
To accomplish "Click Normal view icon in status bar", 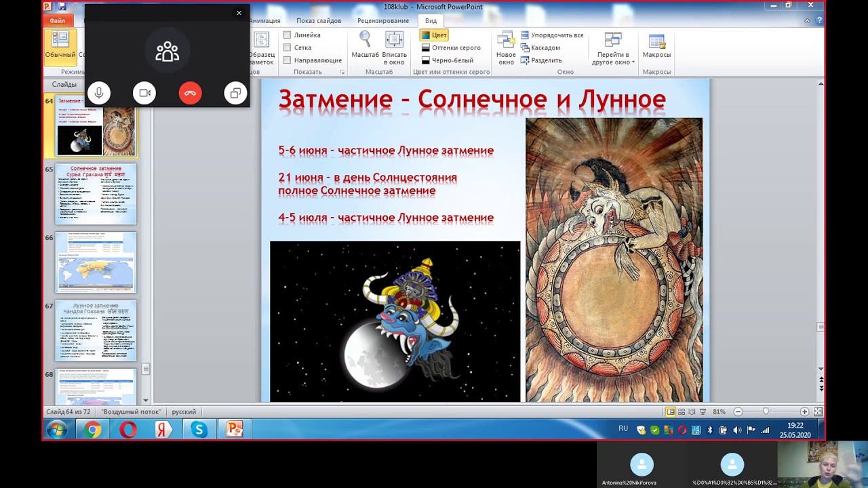I will pos(671,411).
